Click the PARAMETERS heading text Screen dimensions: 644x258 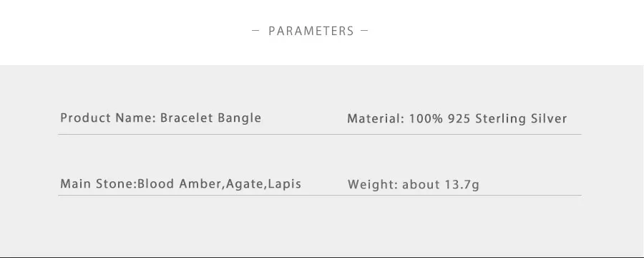(311, 31)
